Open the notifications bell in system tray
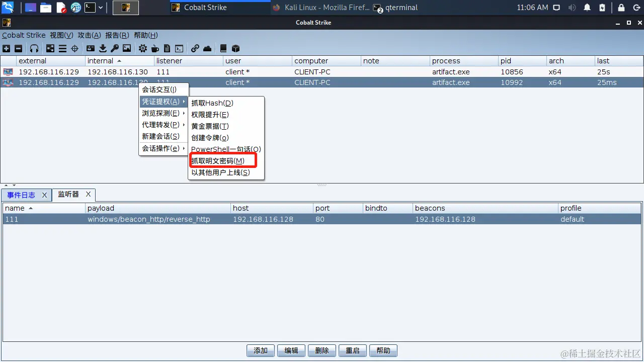This screenshot has height=362, width=644. (x=587, y=8)
